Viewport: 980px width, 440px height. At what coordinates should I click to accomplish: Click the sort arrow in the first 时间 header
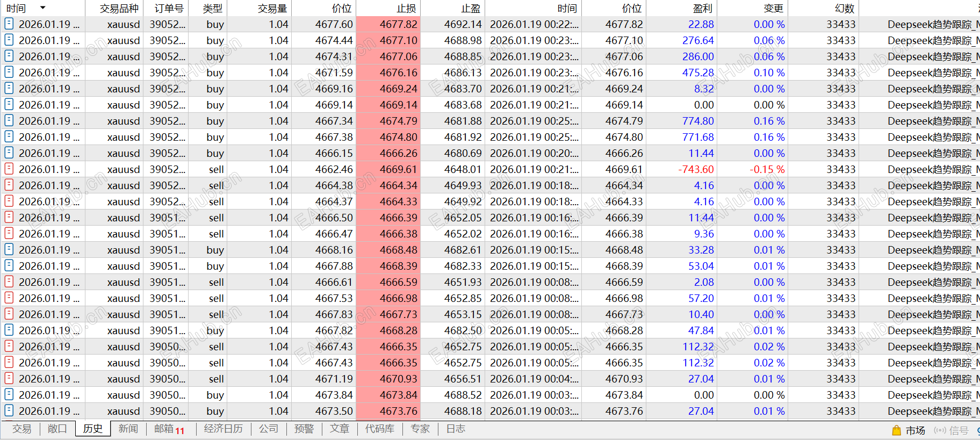[x=43, y=8]
